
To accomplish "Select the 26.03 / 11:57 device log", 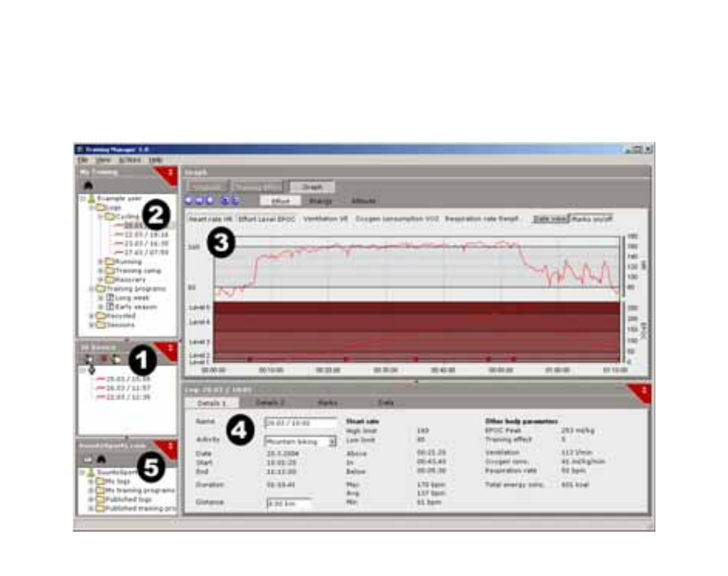I will 123,388.
